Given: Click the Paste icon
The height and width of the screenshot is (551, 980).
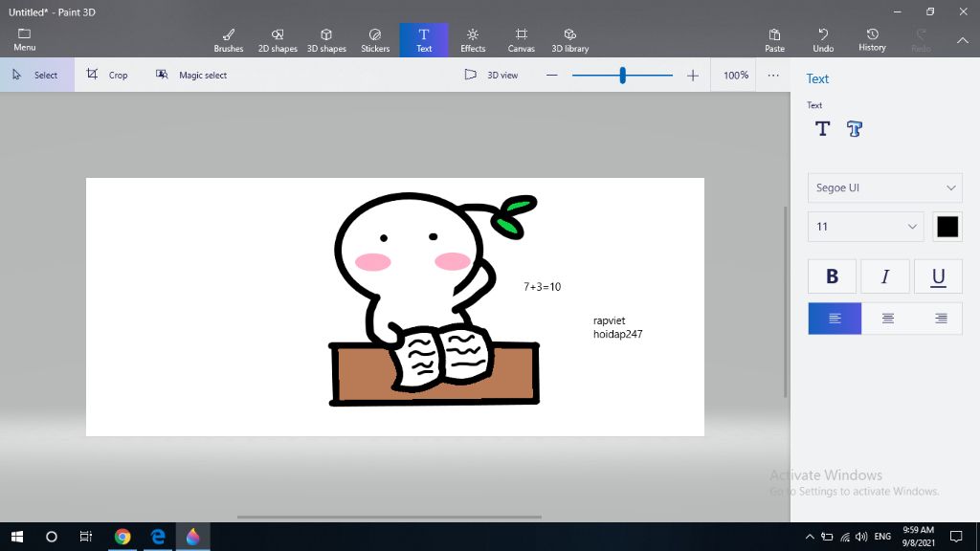Looking at the screenshot, I should click(x=774, y=40).
